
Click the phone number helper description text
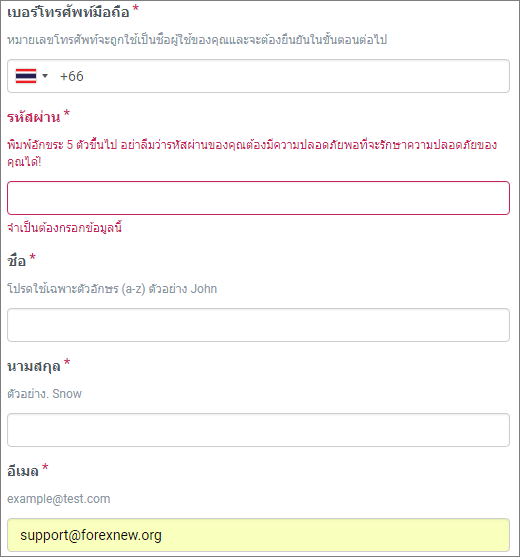197,40
